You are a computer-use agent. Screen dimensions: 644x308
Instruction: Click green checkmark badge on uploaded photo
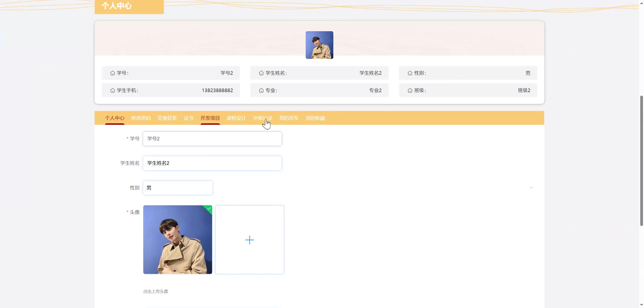point(209,208)
